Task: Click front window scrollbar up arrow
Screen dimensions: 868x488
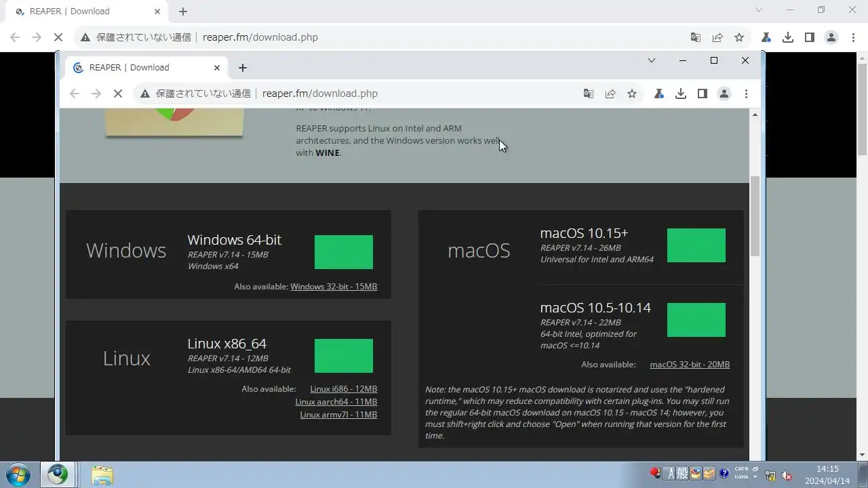Action: click(x=755, y=115)
